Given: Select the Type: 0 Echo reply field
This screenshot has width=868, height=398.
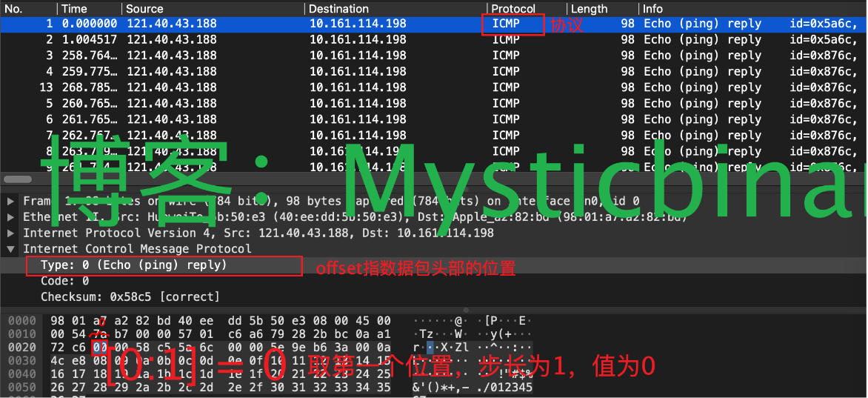Looking at the screenshot, I should [x=133, y=265].
